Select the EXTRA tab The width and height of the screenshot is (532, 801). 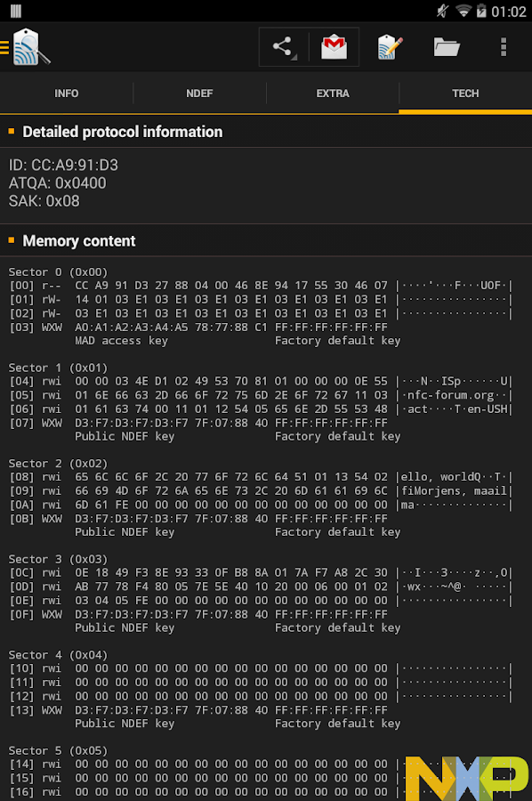[332, 93]
